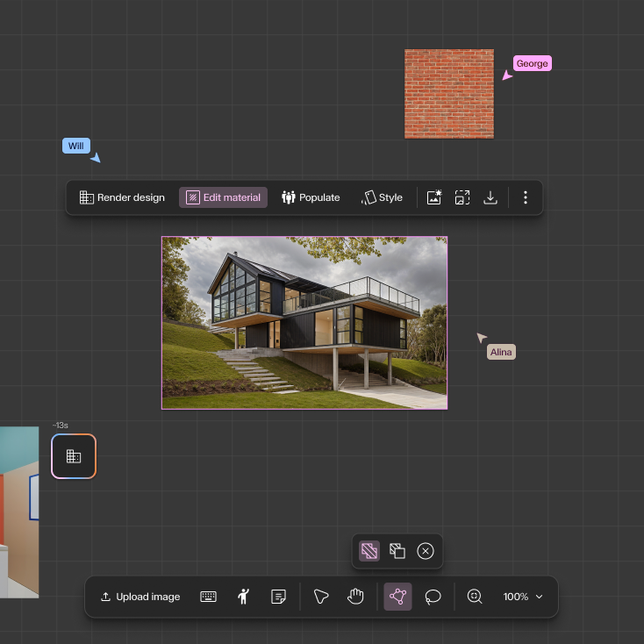Add a sticky note with note icon
Viewport: 644px width, 644px height.
pyautogui.click(x=278, y=597)
